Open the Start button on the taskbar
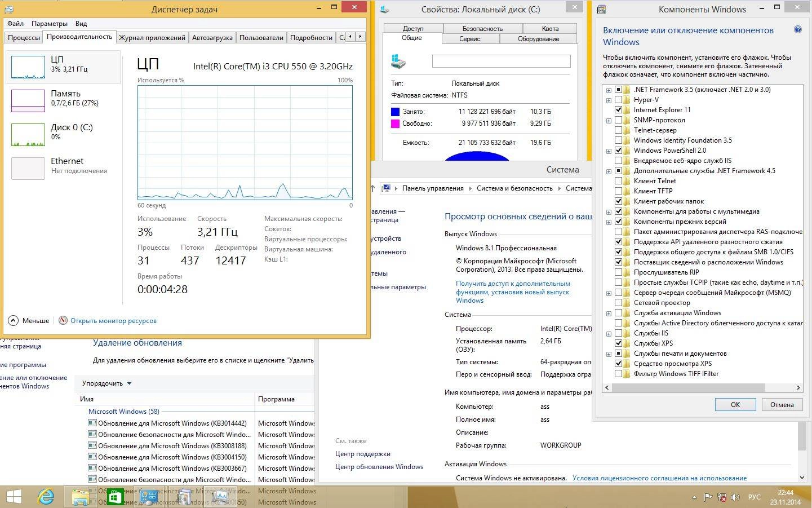This screenshot has height=508, width=812. pos(13,497)
